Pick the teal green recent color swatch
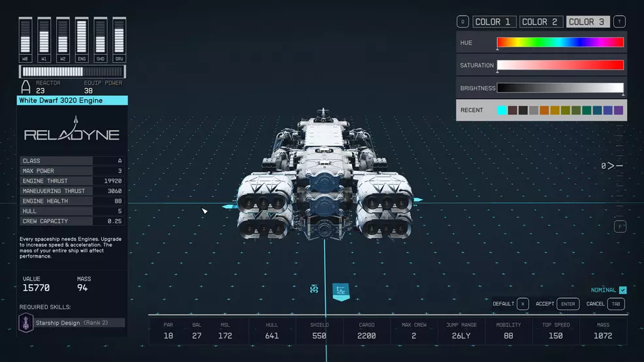 pos(587,110)
